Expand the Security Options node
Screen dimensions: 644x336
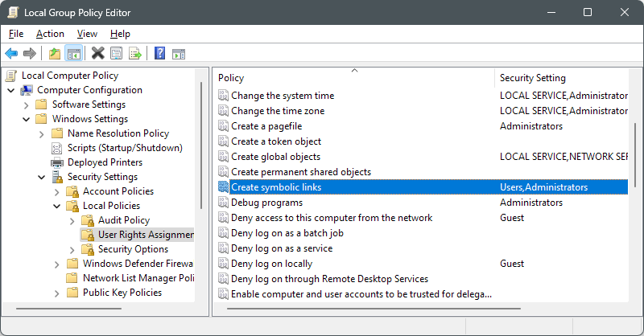(x=72, y=250)
